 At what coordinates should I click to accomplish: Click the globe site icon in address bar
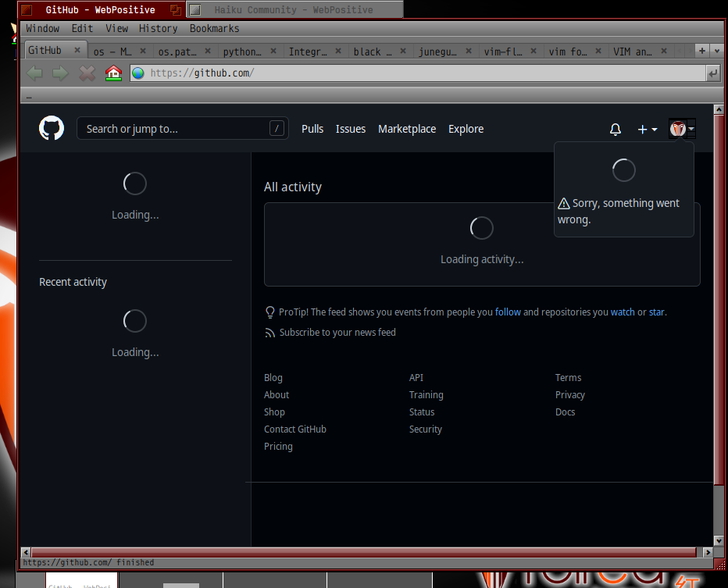(x=138, y=73)
